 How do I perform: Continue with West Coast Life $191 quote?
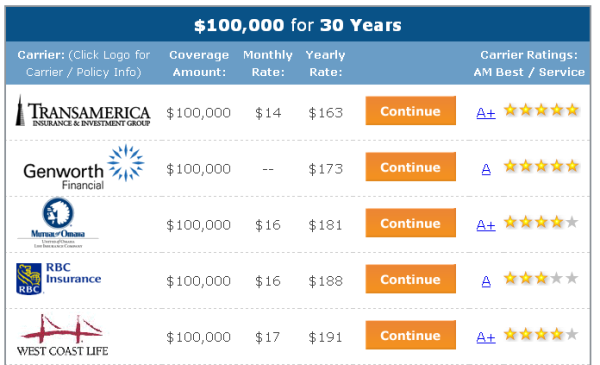pyautogui.click(x=411, y=335)
